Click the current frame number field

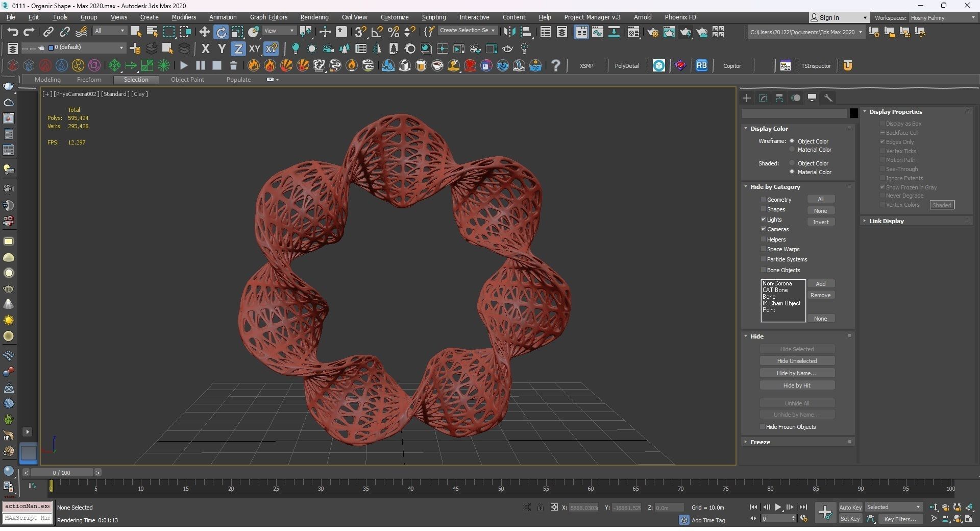coord(775,519)
